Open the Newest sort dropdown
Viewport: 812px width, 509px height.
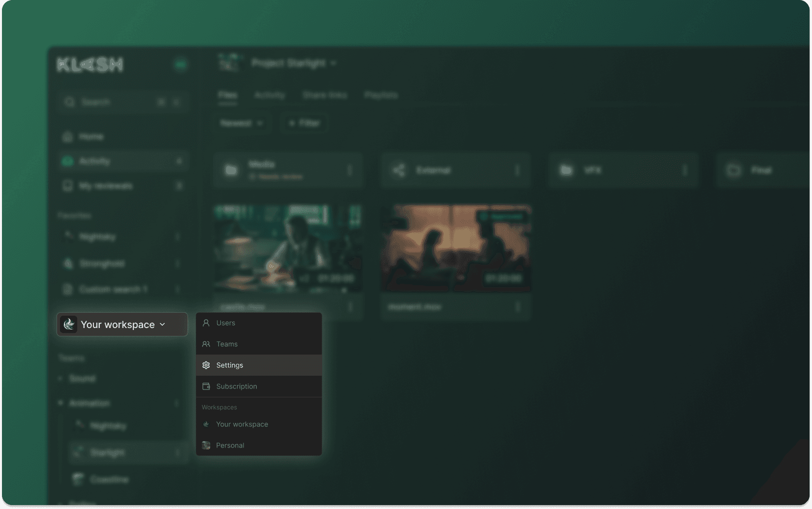point(241,123)
